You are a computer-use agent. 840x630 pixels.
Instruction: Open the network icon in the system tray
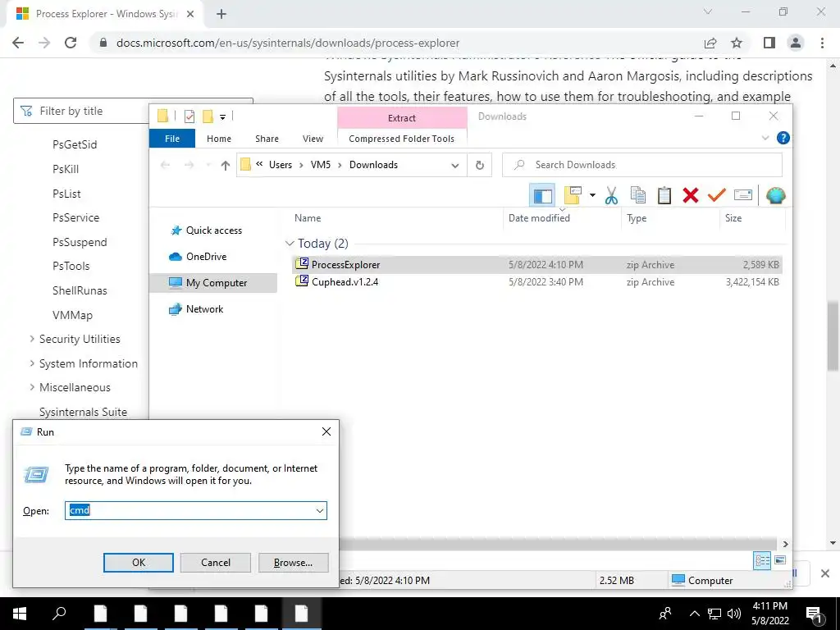pos(714,614)
